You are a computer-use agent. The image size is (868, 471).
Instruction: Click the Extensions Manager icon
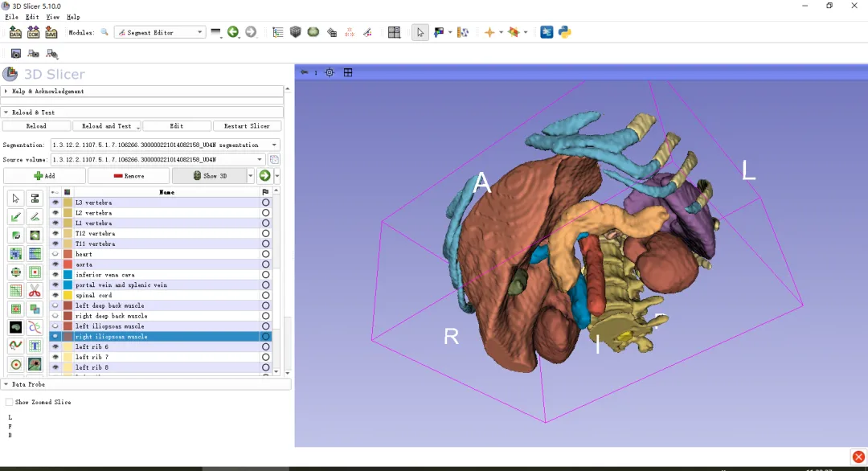coord(547,32)
